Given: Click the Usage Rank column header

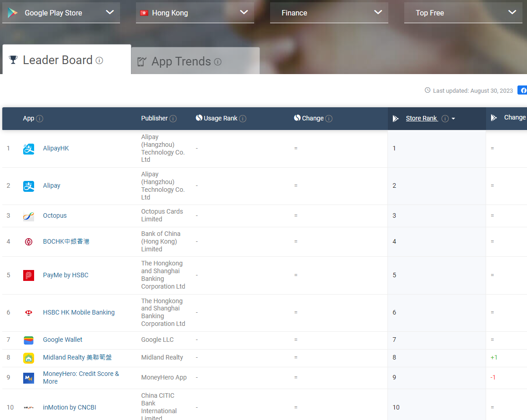Looking at the screenshot, I should (221, 118).
